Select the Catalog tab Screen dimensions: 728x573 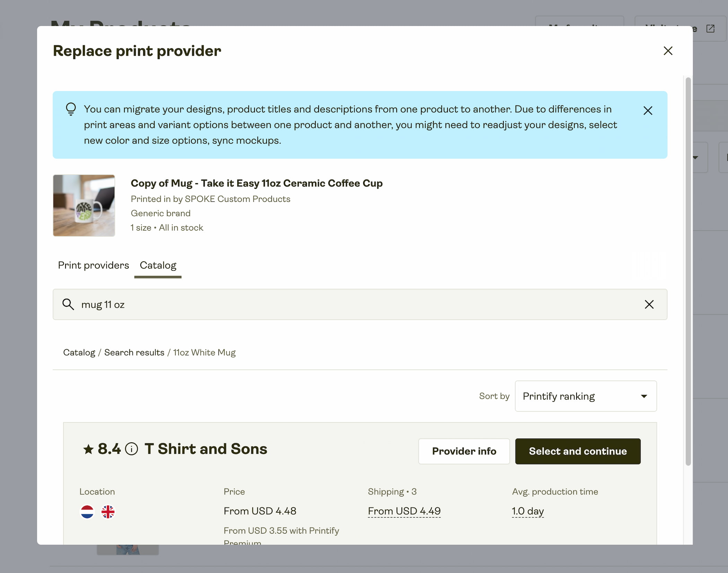158,265
